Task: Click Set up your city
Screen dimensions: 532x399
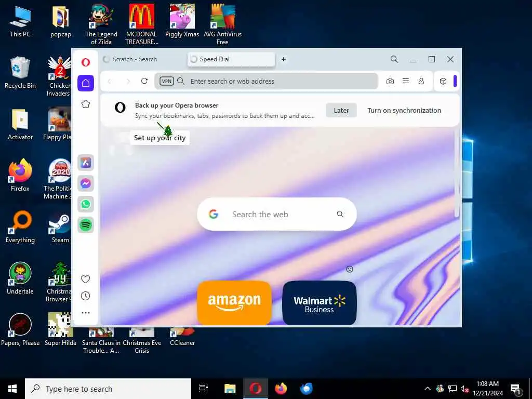Action: click(x=159, y=138)
